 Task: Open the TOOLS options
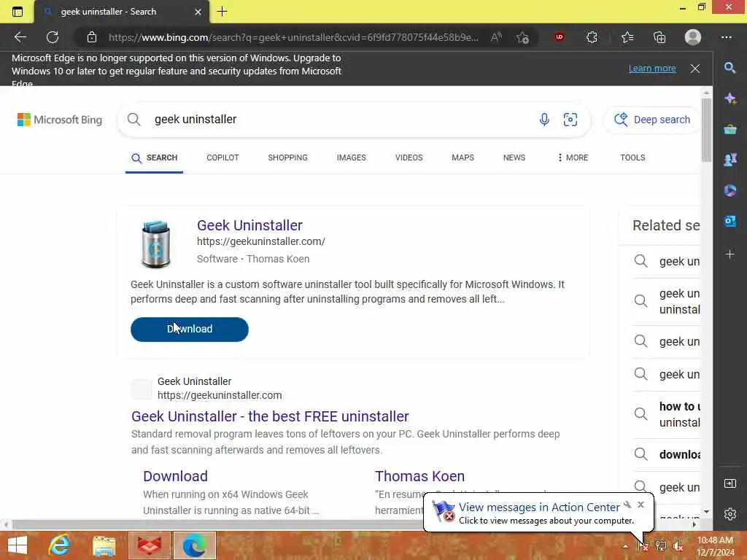point(632,157)
